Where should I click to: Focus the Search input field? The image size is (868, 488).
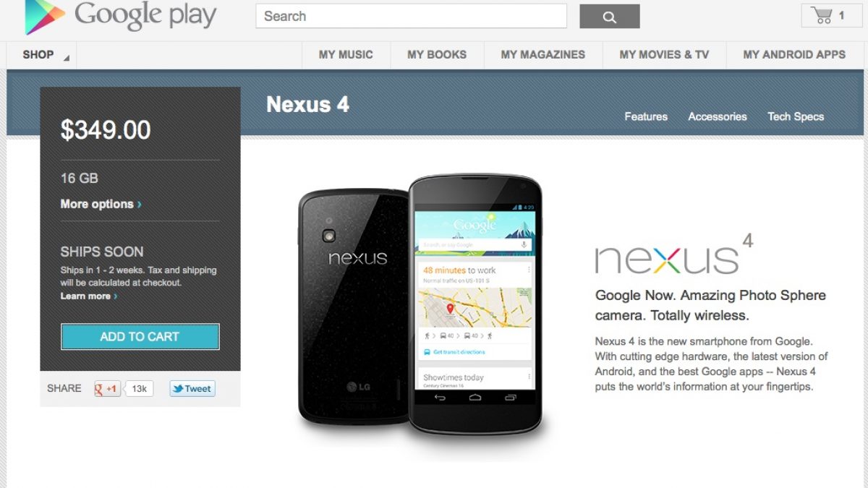point(411,16)
